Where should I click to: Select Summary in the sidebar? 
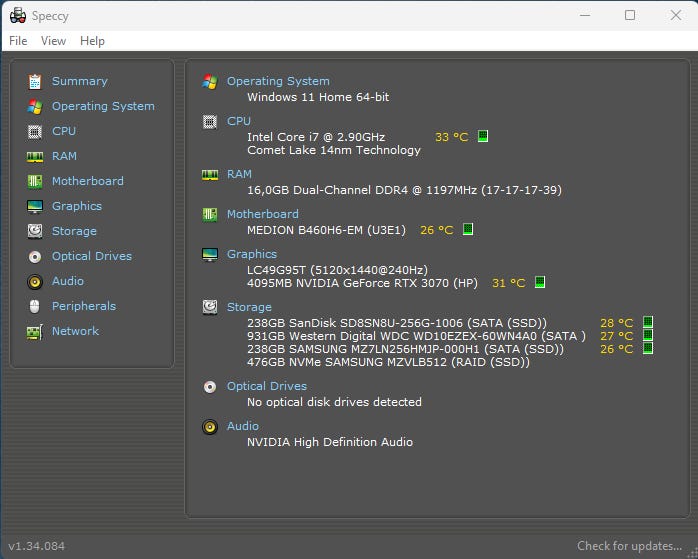click(80, 81)
